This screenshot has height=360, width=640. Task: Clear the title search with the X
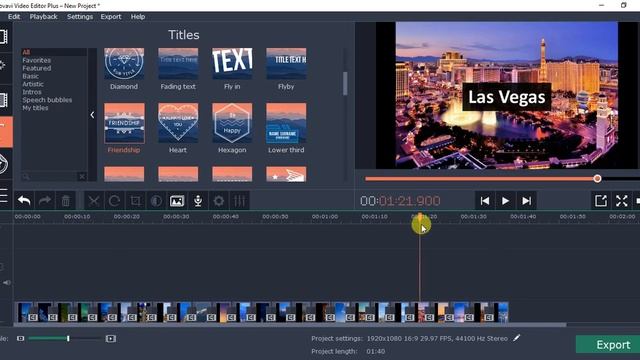pyautogui.click(x=82, y=176)
